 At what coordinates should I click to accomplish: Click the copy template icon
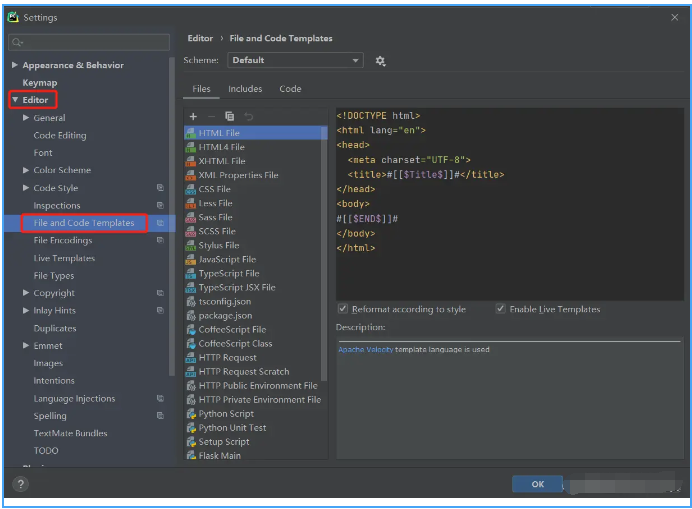[x=229, y=117]
